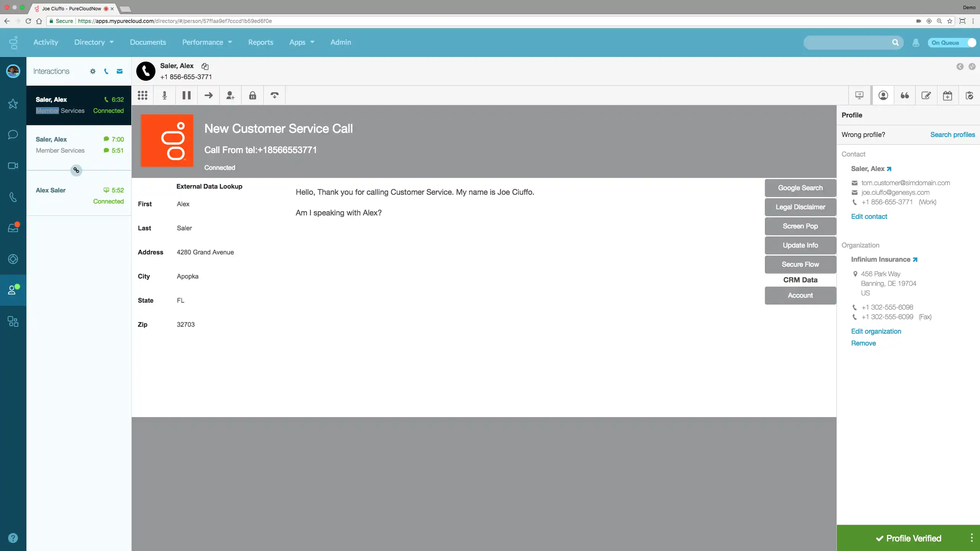Click the secure pause lock icon

[253, 95]
